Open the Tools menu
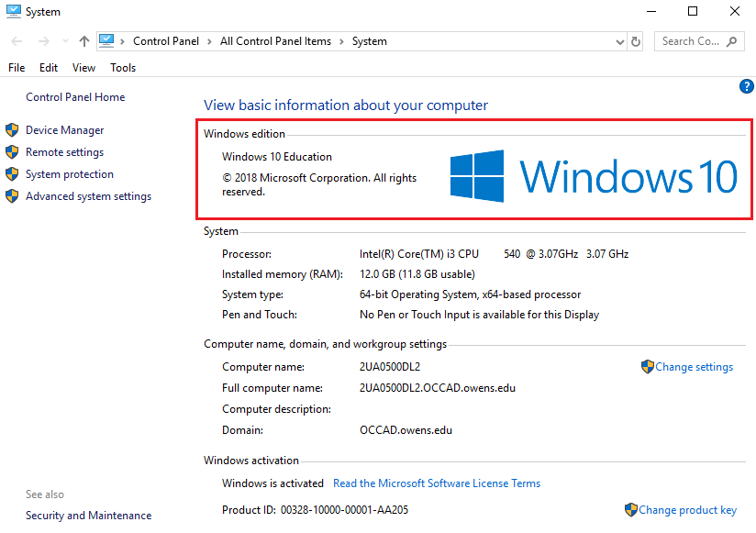 click(x=123, y=67)
